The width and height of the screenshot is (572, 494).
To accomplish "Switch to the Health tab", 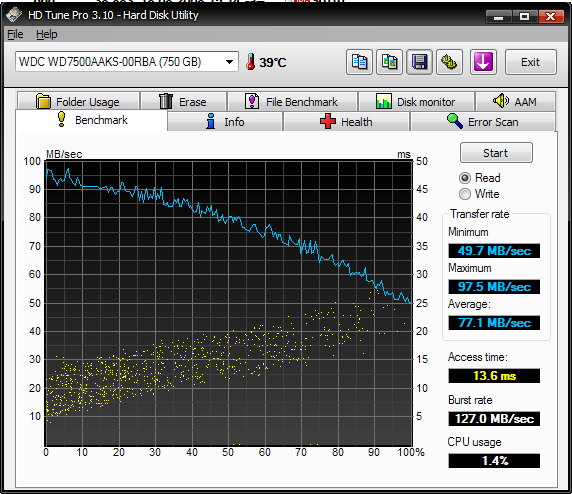I will (346, 121).
